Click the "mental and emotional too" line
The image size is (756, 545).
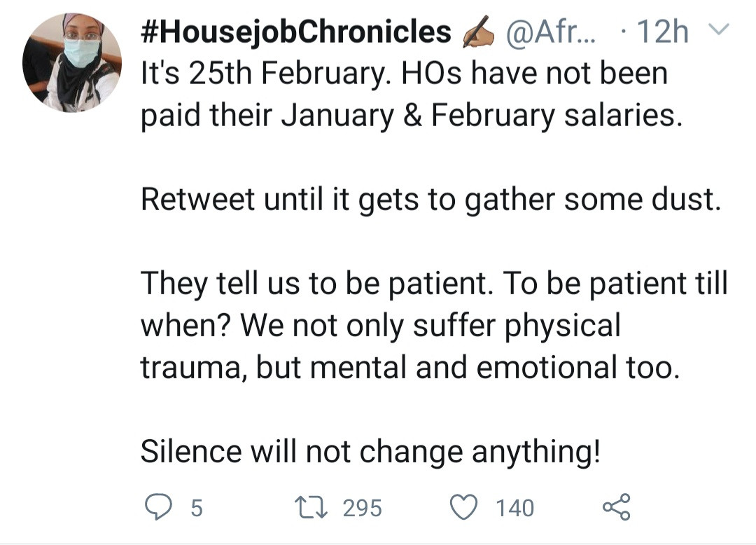(410, 368)
